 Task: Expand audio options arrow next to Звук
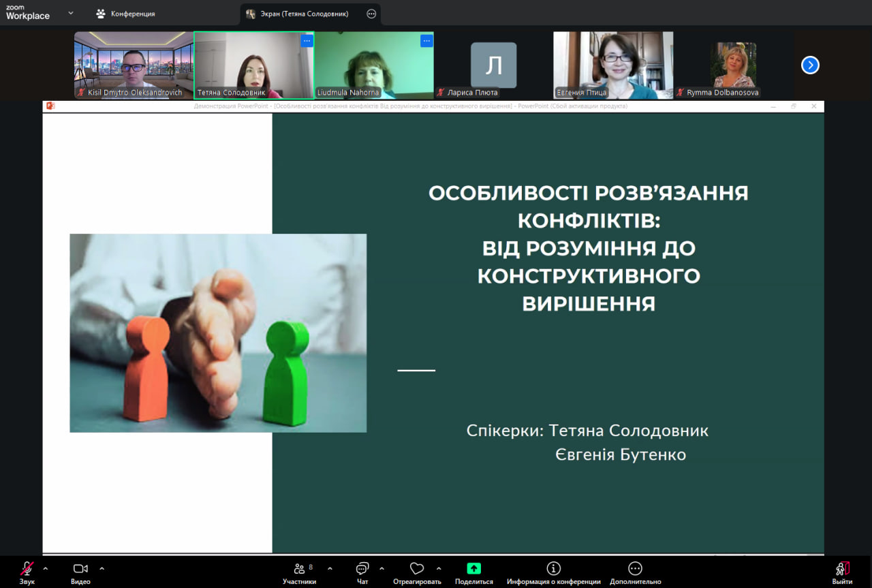click(46, 568)
